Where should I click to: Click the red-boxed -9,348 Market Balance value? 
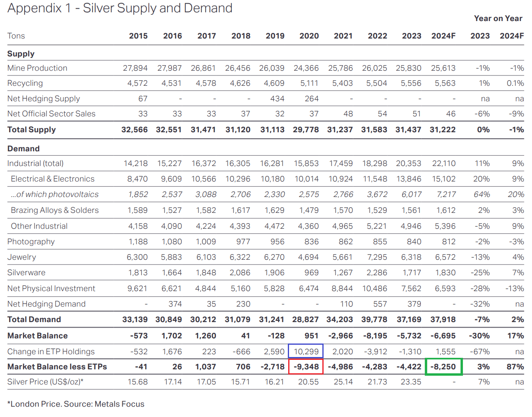pos(306,366)
